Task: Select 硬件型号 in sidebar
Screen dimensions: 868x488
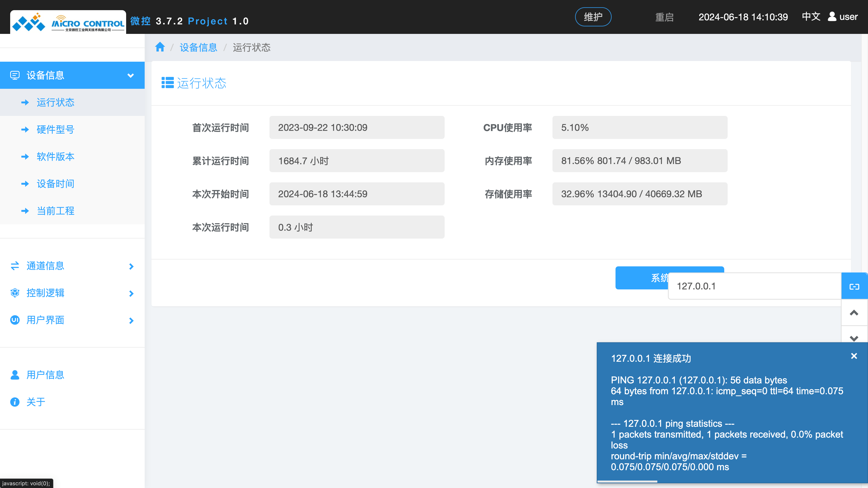Action: tap(56, 130)
